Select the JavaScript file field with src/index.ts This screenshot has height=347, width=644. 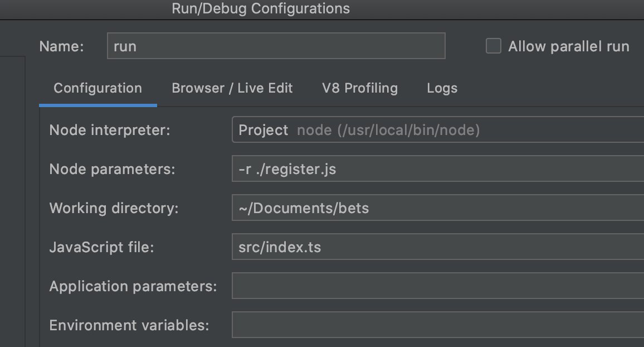[x=437, y=247]
